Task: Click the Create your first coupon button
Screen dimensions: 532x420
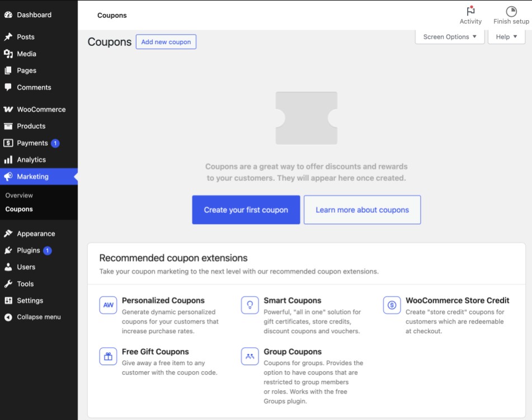Action: (246, 209)
